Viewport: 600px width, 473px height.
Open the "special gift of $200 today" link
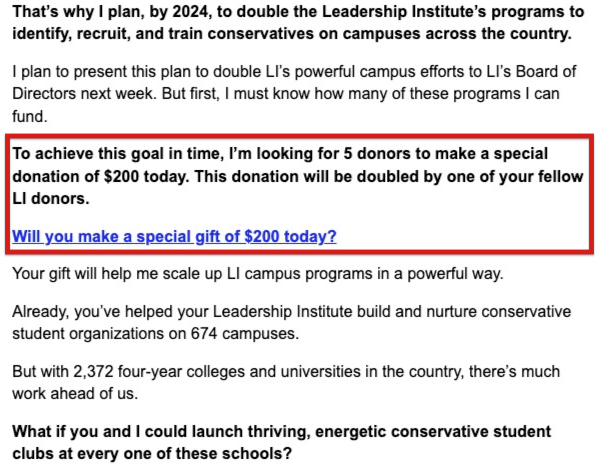(174, 237)
